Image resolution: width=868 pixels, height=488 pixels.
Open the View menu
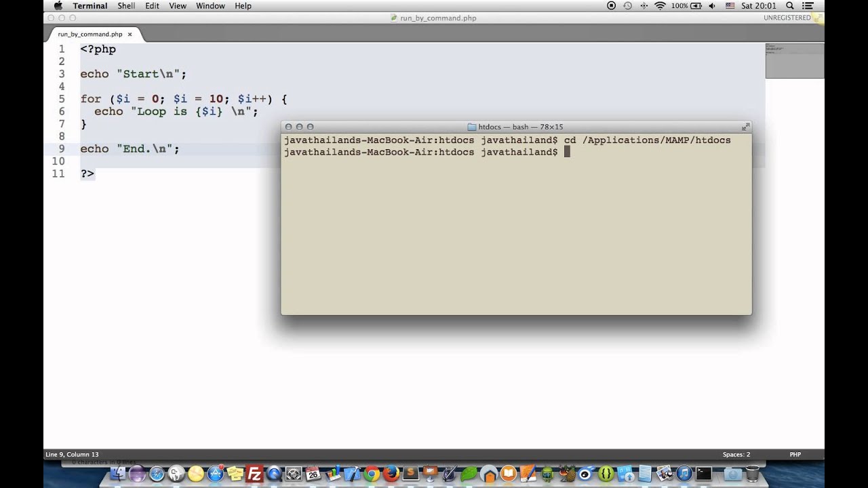[x=178, y=5]
